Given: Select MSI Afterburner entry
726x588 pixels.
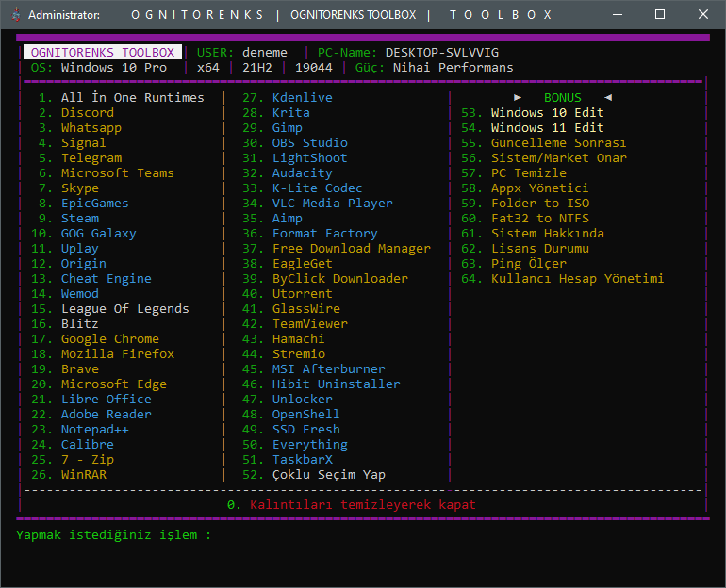Looking at the screenshot, I should point(329,369).
